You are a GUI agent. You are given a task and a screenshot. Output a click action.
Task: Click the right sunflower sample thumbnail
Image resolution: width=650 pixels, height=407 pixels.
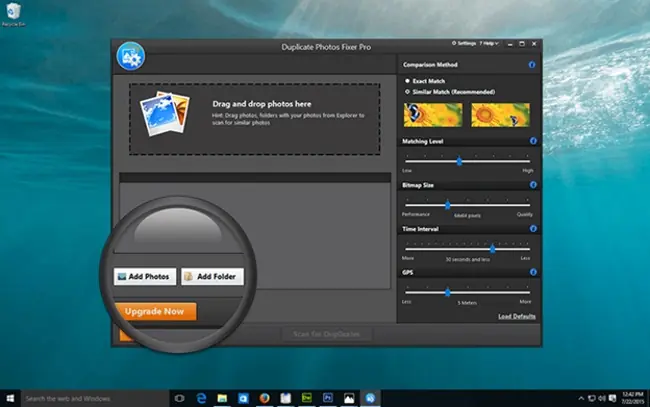point(501,115)
